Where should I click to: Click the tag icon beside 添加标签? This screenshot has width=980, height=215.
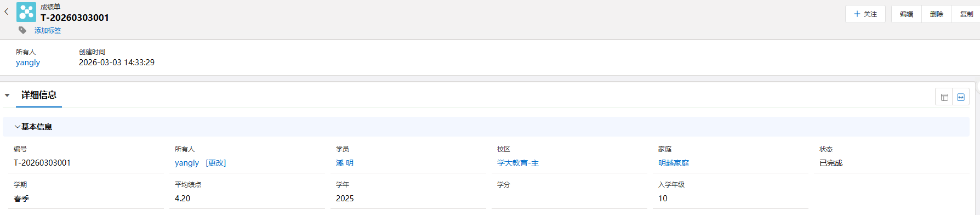pos(22,30)
